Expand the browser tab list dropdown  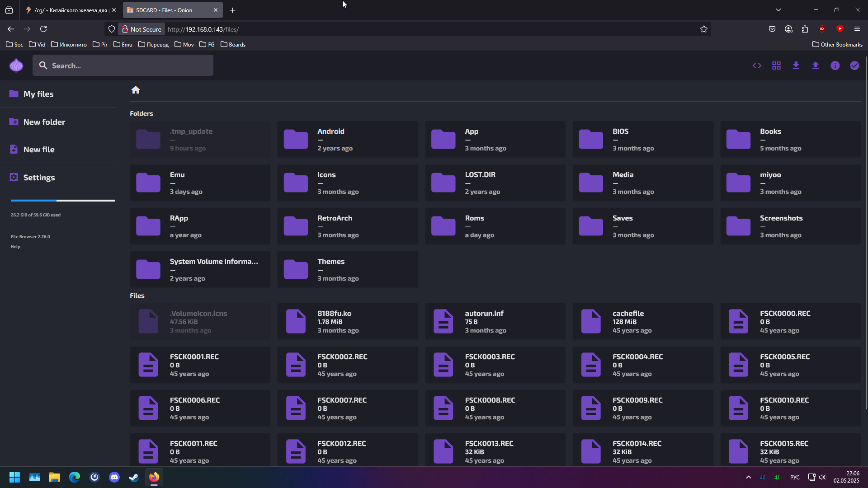point(778,10)
